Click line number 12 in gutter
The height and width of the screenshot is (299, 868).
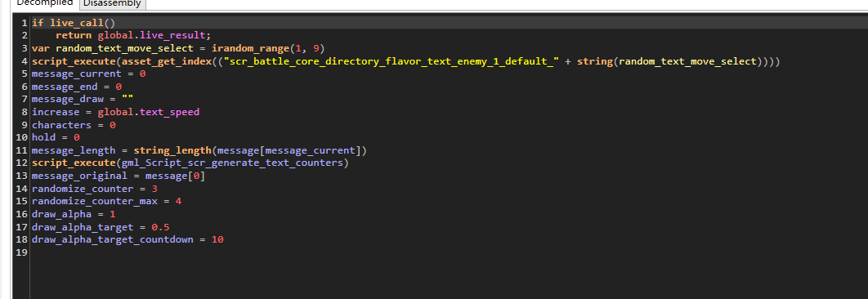(22, 163)
